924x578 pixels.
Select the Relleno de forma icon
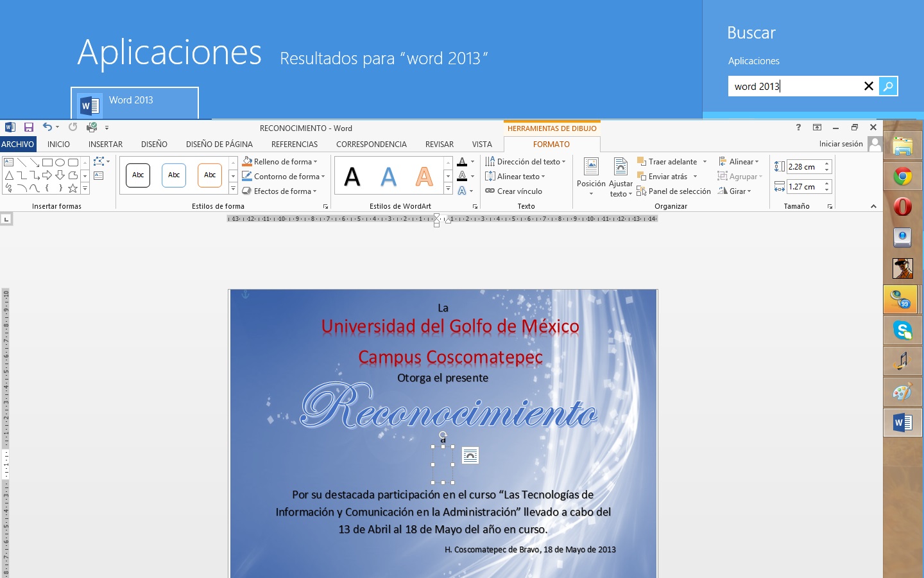pos(247,161)
